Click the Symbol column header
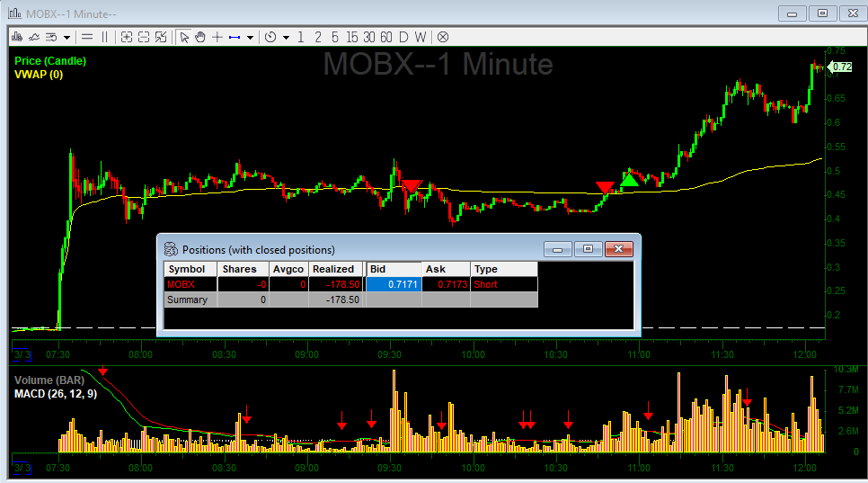 coord(190,269)
